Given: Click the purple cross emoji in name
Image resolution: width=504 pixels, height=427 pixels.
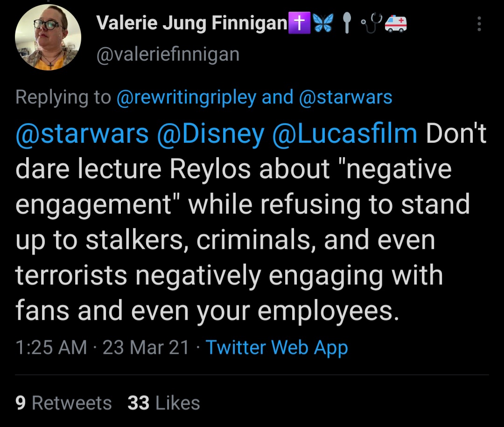Looking at the screenshot, I should coord(300,23).
